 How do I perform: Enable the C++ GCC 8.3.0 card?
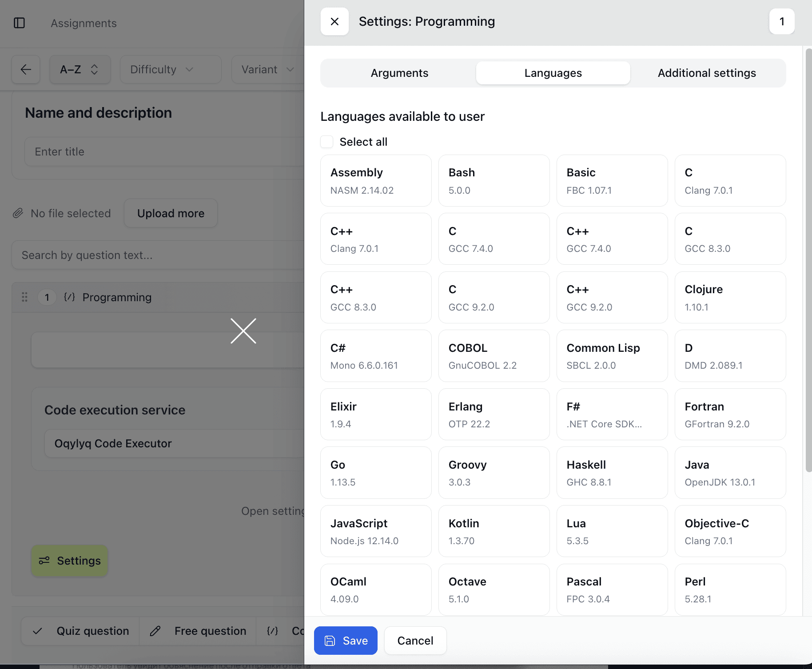[x=376, y=297]
